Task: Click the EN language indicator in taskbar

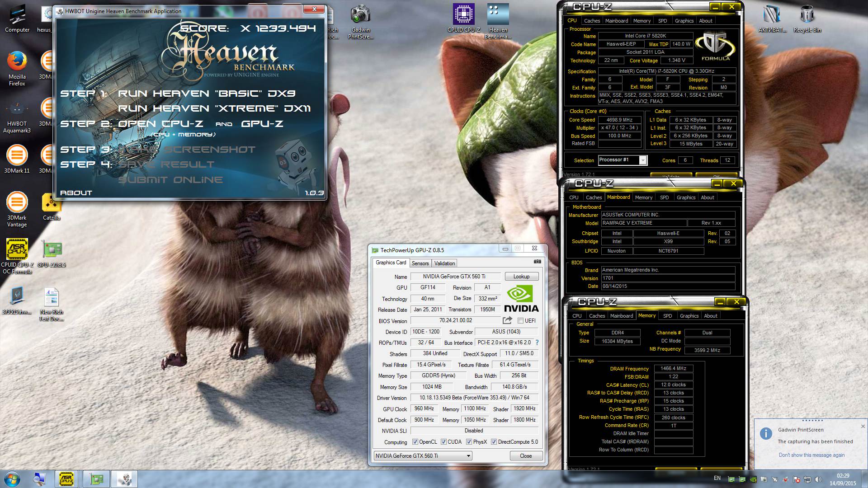Action: (x=717, y=478)
